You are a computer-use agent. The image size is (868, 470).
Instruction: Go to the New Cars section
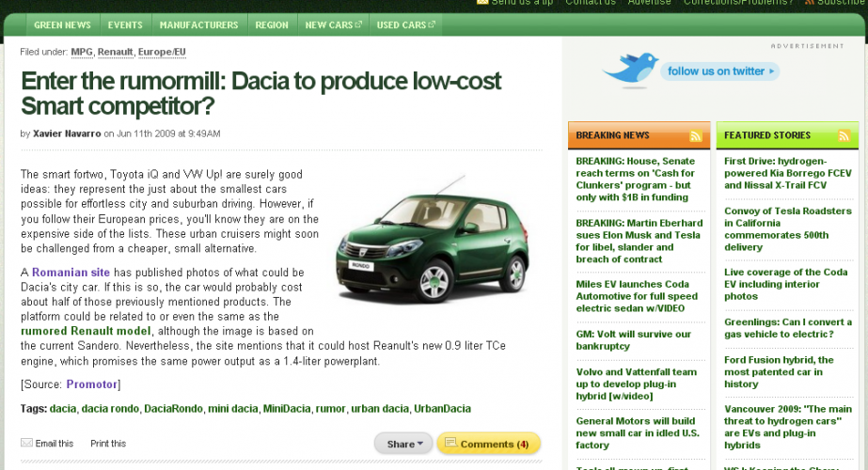(333, 25)
